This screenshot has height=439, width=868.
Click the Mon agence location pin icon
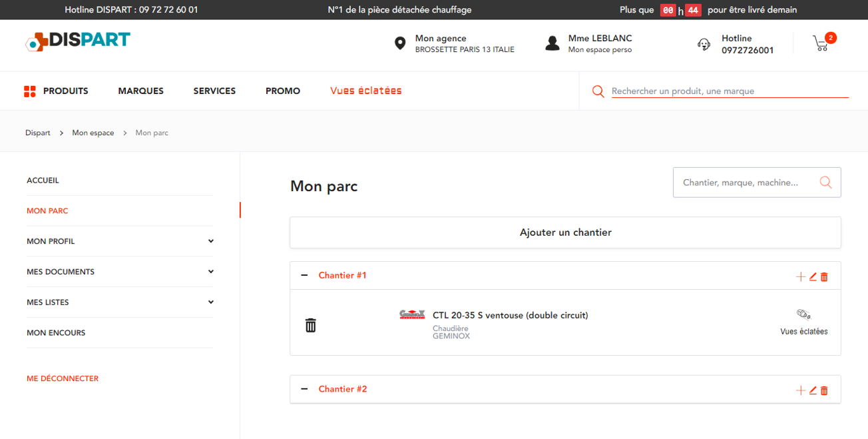pos(399,43)
